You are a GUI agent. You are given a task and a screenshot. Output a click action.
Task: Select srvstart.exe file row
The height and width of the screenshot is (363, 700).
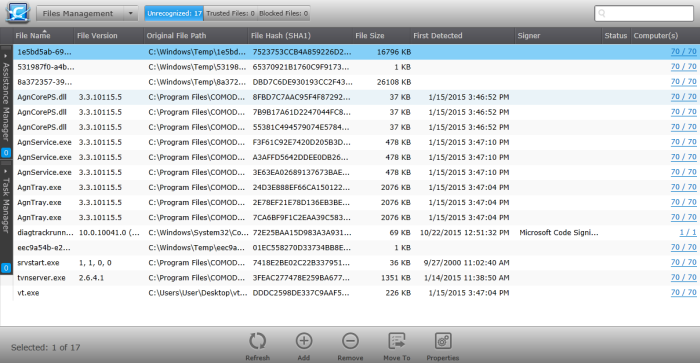point(356,263)
